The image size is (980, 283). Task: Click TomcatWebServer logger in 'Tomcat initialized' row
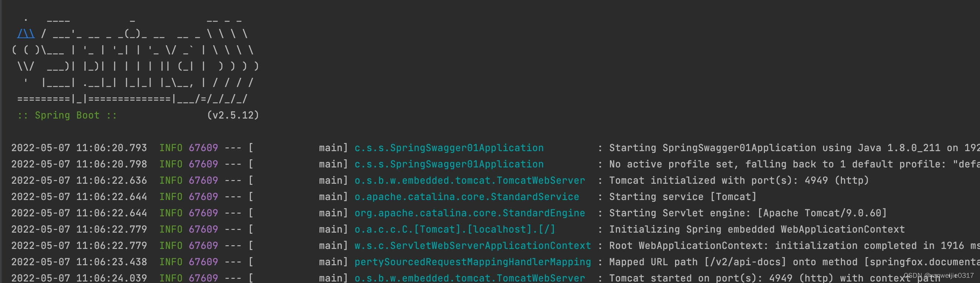pyautogui.click(x=470, y=180)
